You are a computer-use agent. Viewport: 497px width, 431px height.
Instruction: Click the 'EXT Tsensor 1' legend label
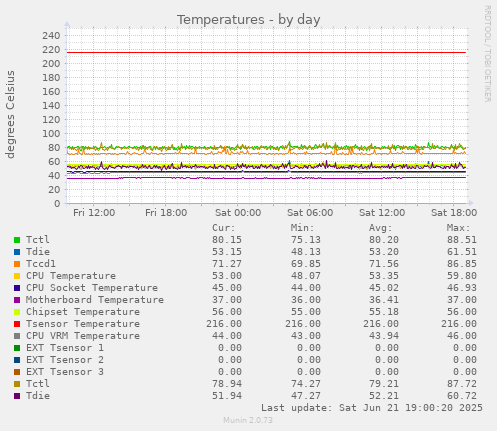(x=65, y=348)
